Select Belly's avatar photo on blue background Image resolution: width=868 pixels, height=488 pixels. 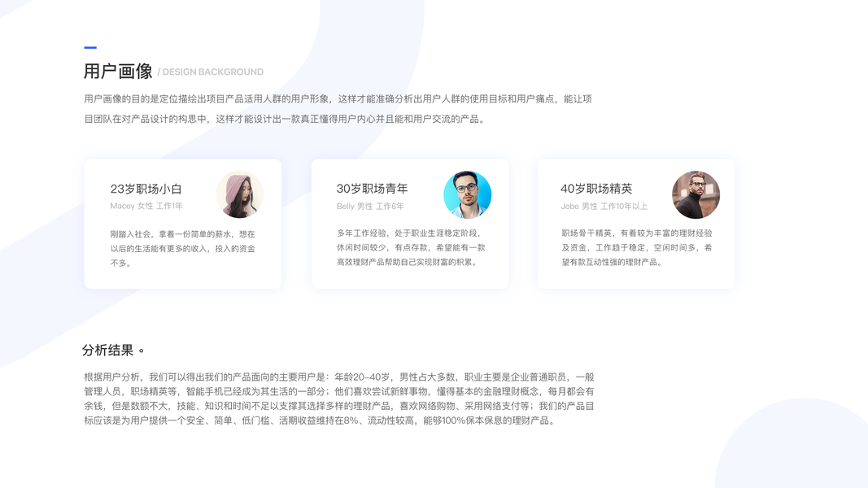467,194
